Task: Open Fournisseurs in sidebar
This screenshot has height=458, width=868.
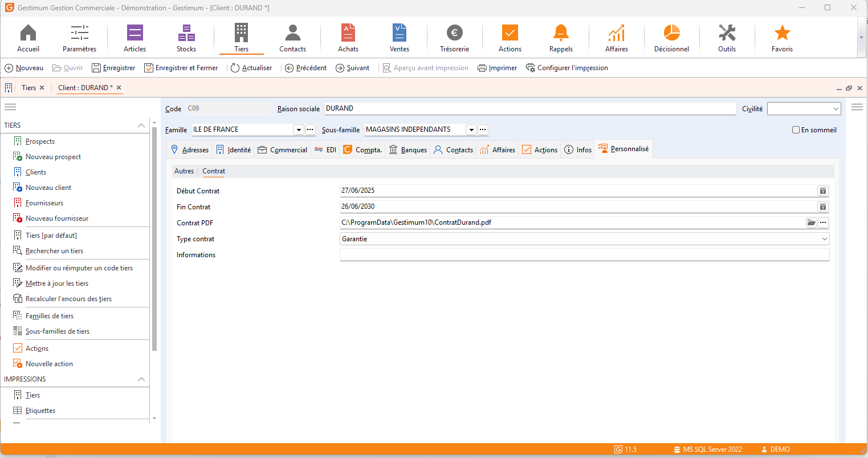Action: 44,203
